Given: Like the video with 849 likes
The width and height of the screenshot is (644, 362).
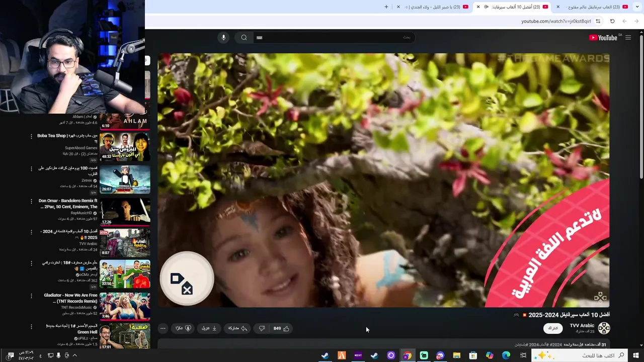Looking at the screenshot, I should pos(281,328).
